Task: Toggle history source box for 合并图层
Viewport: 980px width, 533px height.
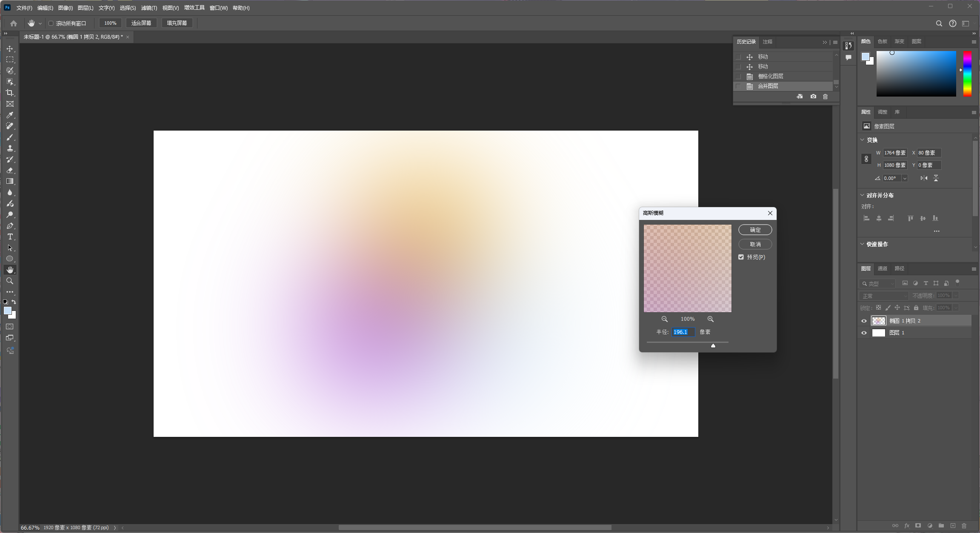Action: click(x=738, y=86)
